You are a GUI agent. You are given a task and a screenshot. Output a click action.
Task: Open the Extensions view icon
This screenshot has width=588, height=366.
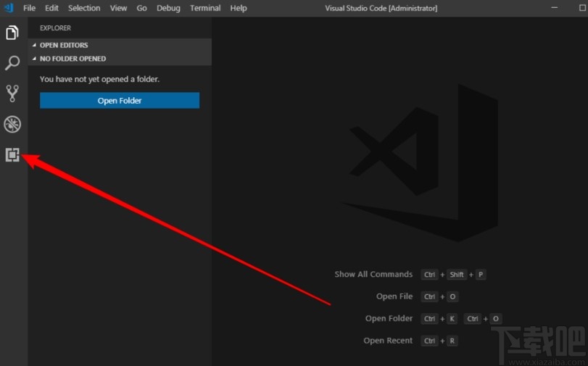coord(12,154)
